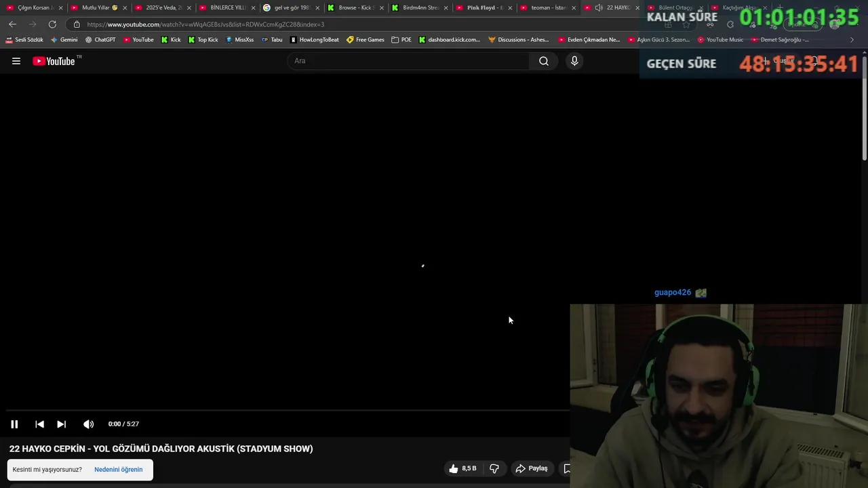Image resolution: width=868 pixels, height=488 pixels.
Task: View site information lock icon
Action: click(77, 24)
